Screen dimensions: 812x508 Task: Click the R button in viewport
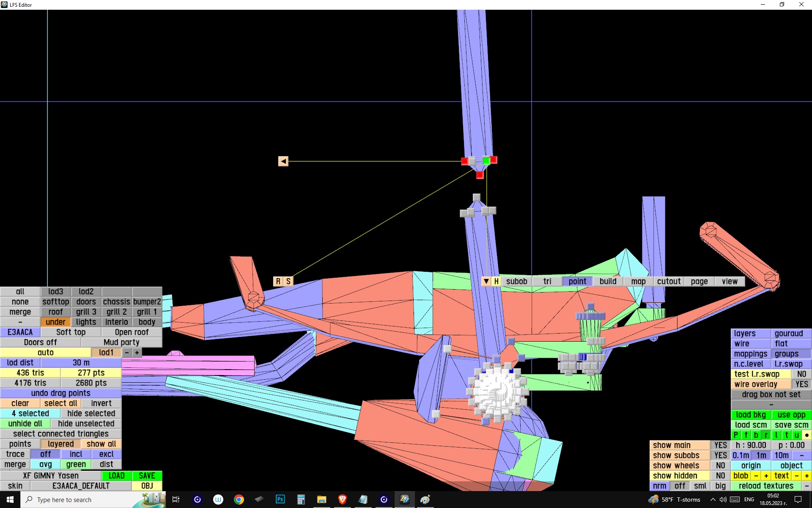(x=278, y=282)
